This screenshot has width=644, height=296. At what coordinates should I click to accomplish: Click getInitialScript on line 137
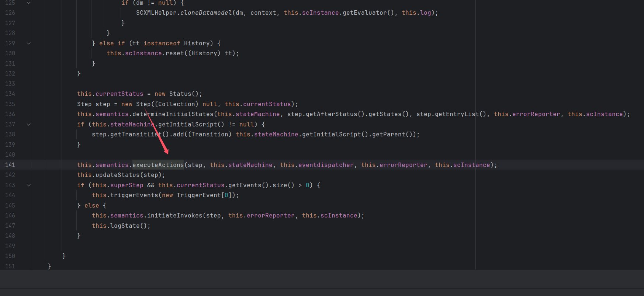pos(188,124)
